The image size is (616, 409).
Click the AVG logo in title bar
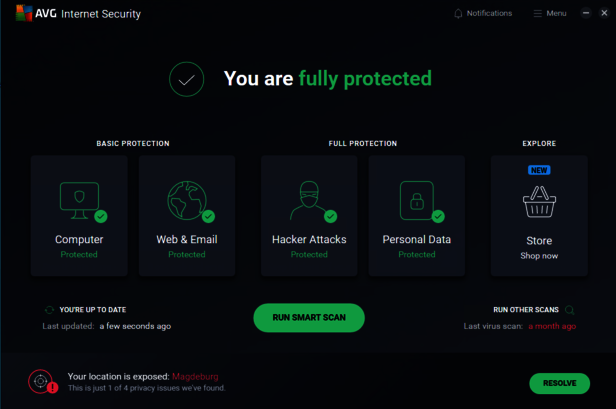24,13
